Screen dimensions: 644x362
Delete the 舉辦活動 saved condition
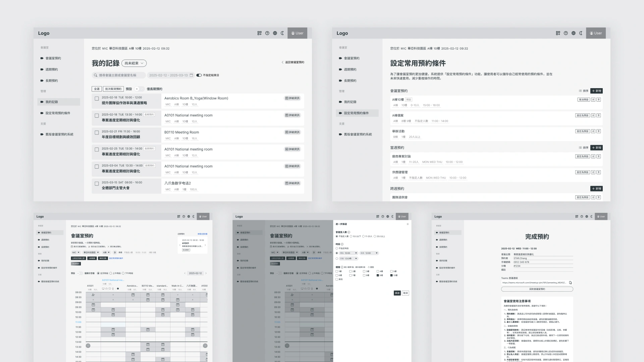[x=599, y=131]
